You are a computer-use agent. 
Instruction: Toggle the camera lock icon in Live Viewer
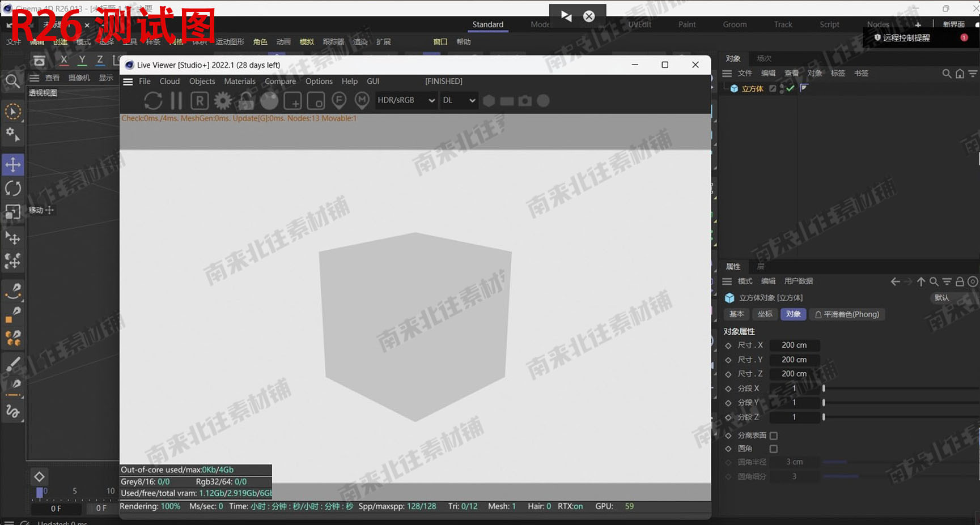point(246,101)
